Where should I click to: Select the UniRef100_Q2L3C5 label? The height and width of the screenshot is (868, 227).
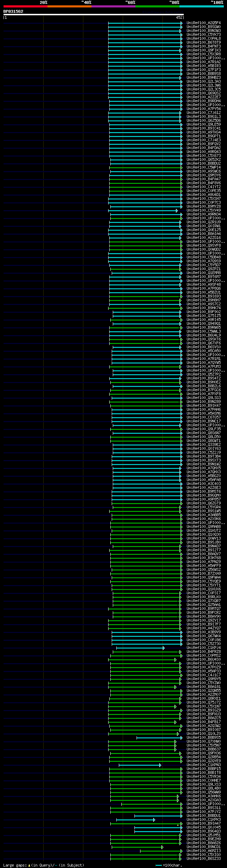point(204,89)
